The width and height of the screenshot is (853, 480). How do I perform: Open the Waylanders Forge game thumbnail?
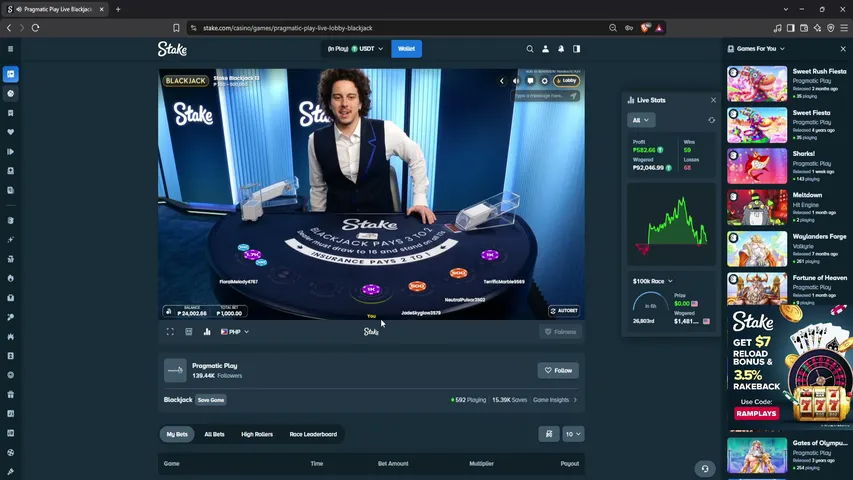click(757, 249)
